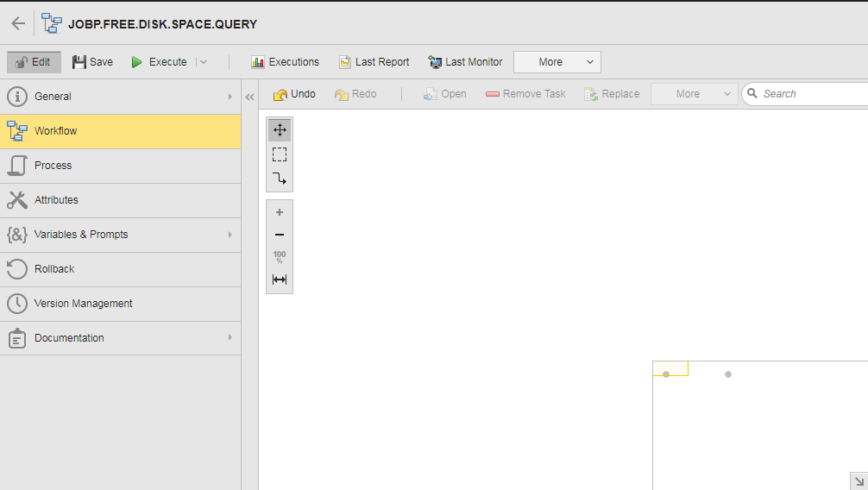Select the move/pan tool
Viewport: 868px width, 490px height.
coord(280,130)
